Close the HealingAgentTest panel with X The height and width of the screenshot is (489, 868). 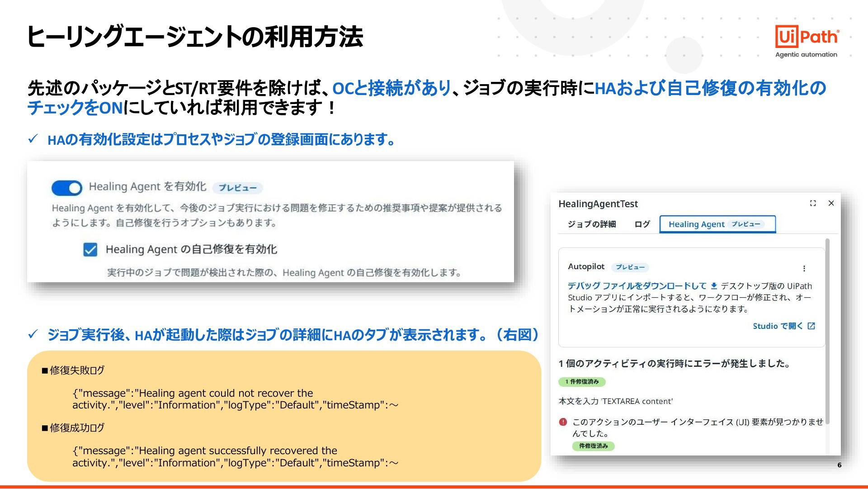coord(831,203)
